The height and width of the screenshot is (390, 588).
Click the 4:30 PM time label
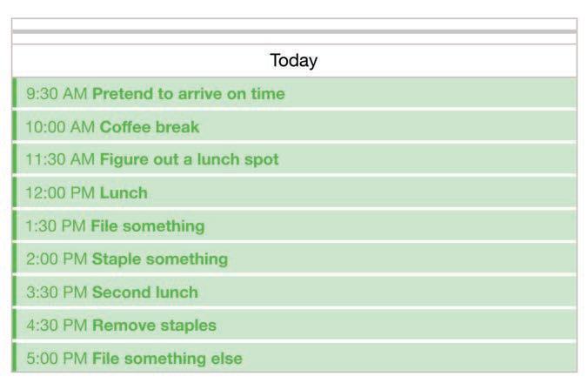pos(57,326)
